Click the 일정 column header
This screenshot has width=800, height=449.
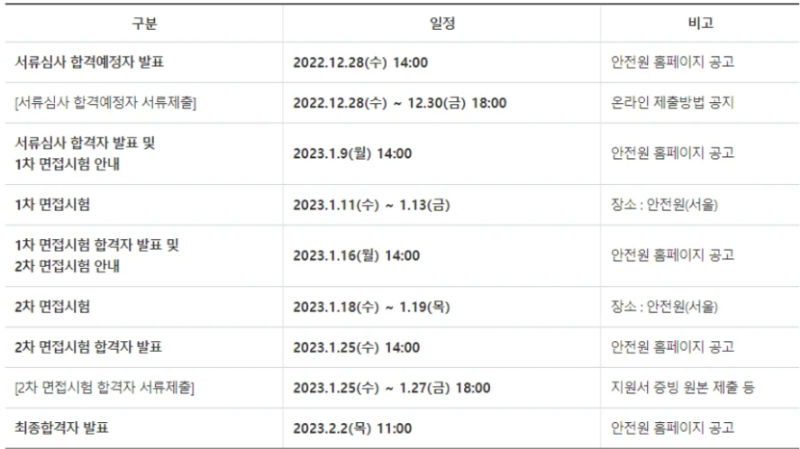point(441,22)
